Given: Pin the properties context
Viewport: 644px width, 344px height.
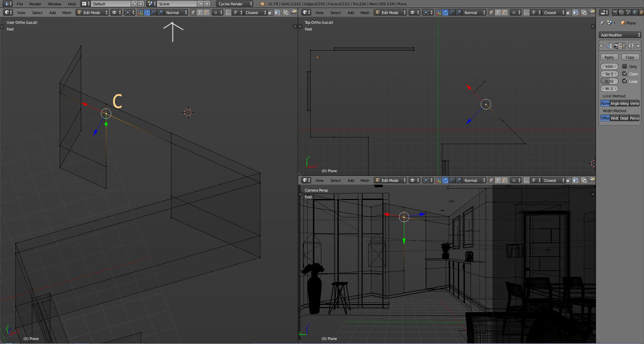Looking at the screenshot, I should (602, 23).
